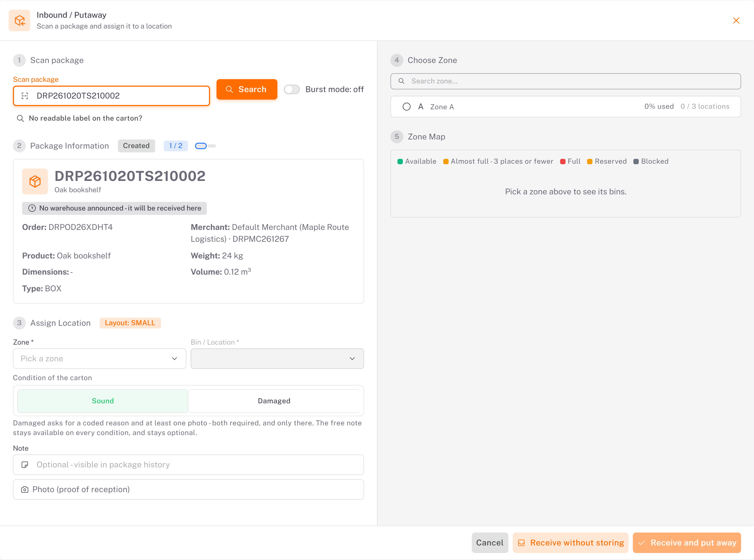
Task: Open the Zone 'Pick a zone' dropdown
Action: point(100,359)
